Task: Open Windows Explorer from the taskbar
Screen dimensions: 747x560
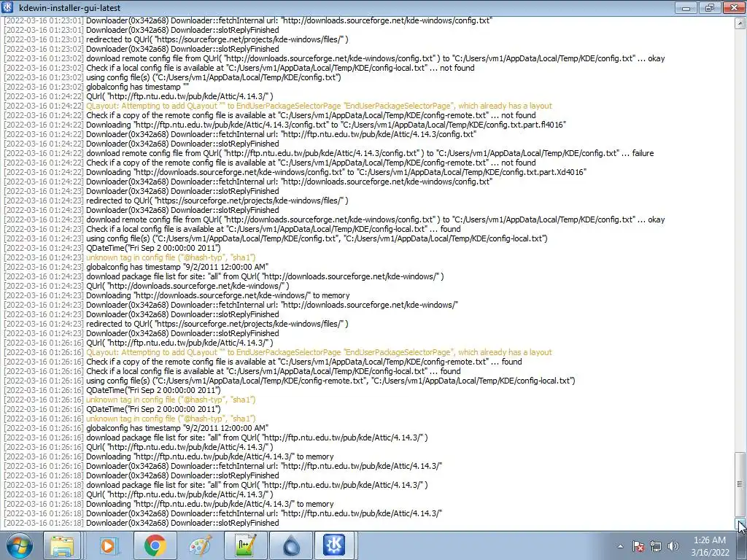Action: click(x=63, y=545)
